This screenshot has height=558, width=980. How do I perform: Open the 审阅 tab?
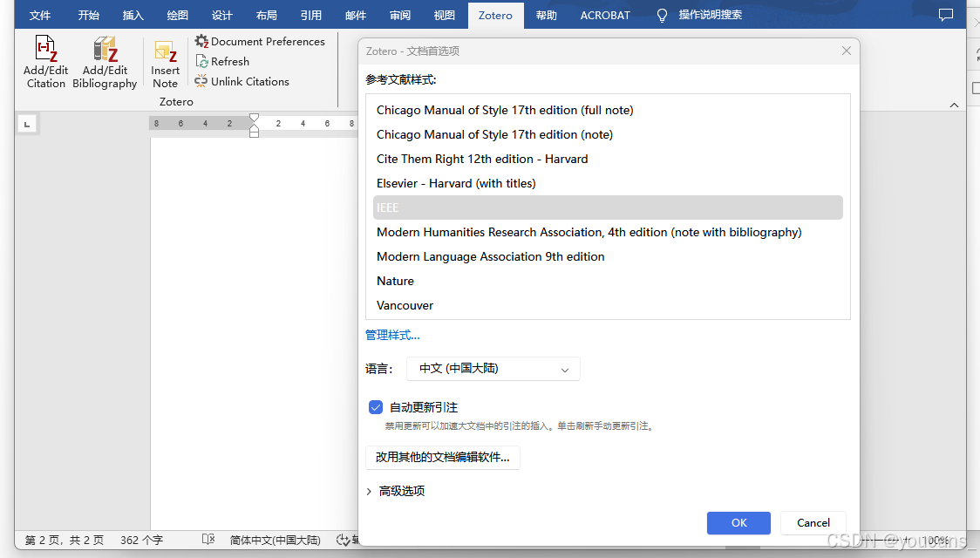tap(400, 15)
